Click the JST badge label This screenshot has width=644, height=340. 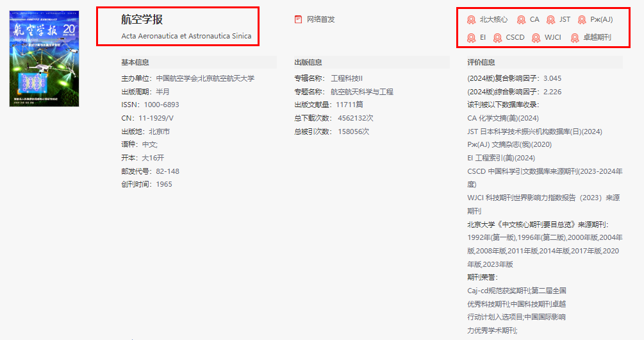565,19
